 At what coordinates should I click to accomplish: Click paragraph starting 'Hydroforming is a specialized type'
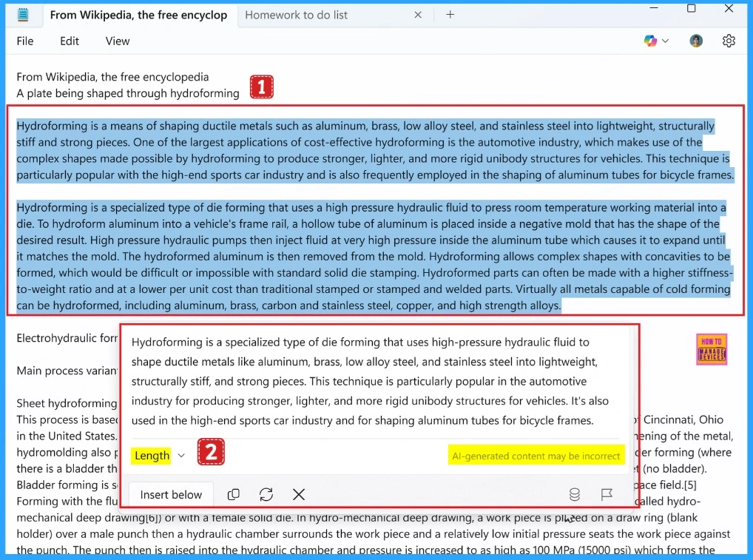[374, 257]
